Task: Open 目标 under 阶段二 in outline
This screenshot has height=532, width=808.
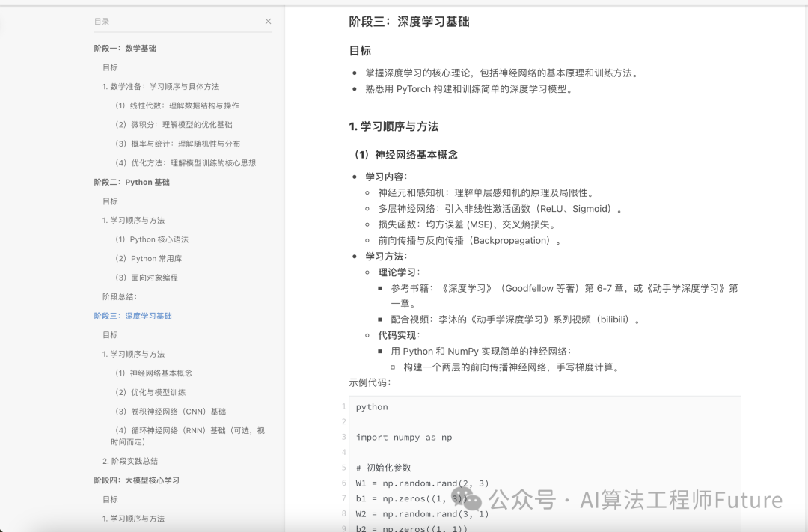Action: click(x=110, y=201)
